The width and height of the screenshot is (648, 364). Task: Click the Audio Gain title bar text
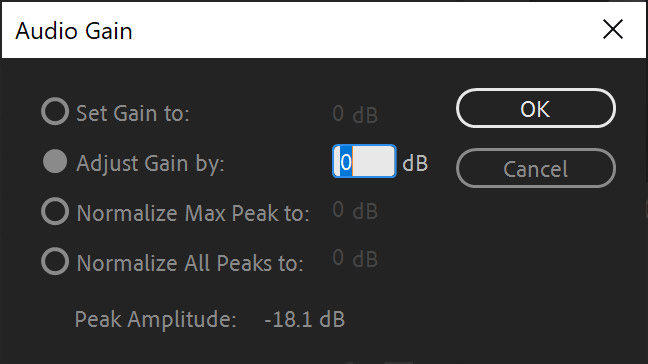[x=74, y=31]
